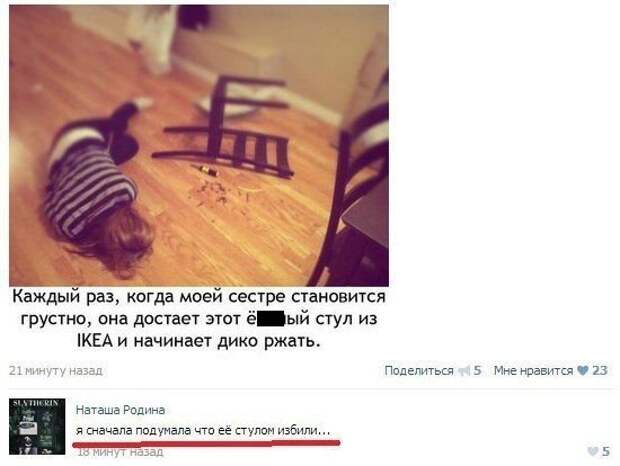Screen dimensions: 620x466
Task: Click the caption line starting with Каждый раз
Action: [x=199, y=296]
